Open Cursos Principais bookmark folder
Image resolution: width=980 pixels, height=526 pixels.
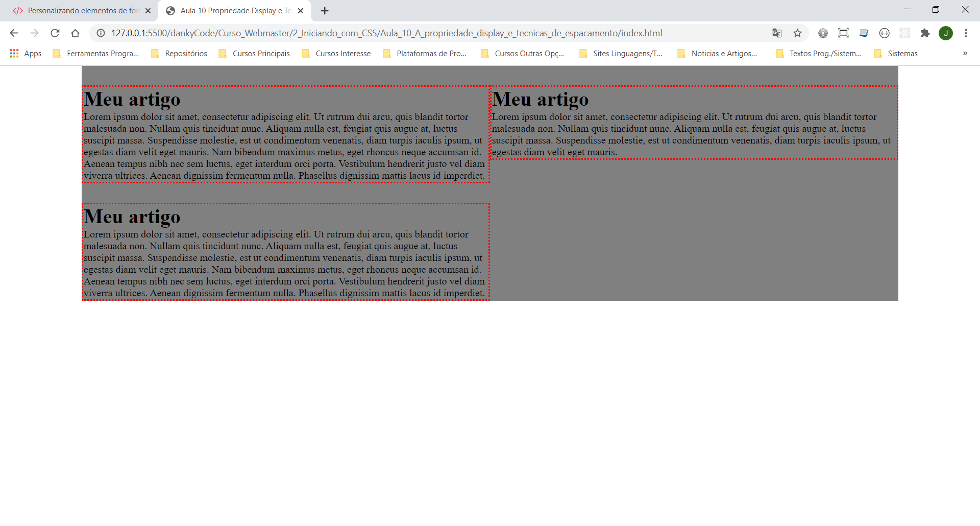pos(254,54)
